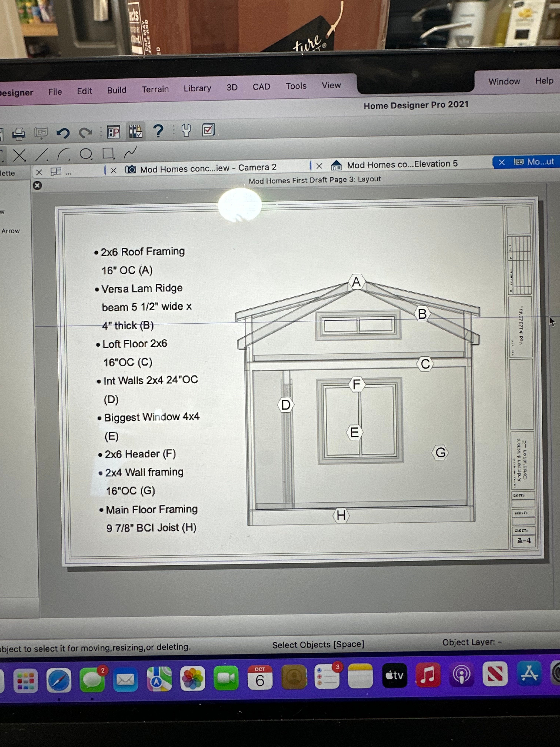Select the Rectangle box tool
Viewport: 560px width, 747px height.
(x=108, y=153)
